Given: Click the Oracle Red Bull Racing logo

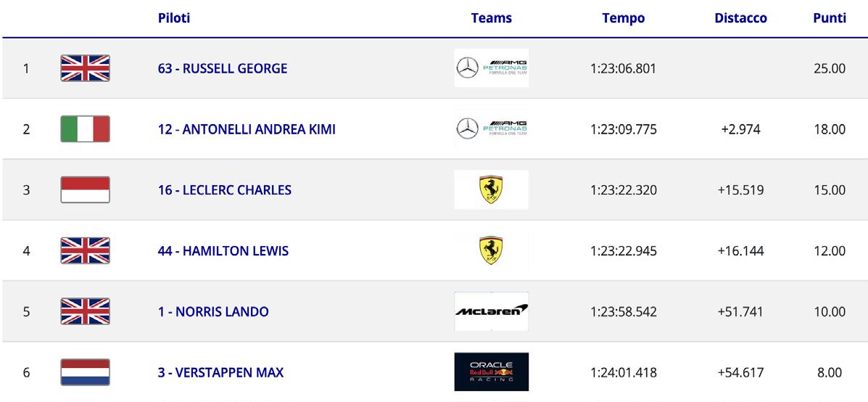Looking at the screenshot, I should tap(492, 372).
